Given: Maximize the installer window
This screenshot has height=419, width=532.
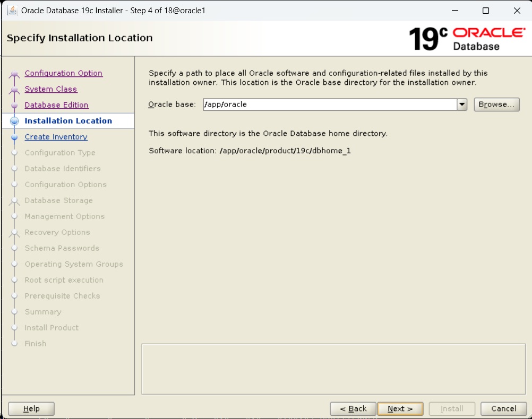Looking at the screenshot, I should tap(485, 11).
